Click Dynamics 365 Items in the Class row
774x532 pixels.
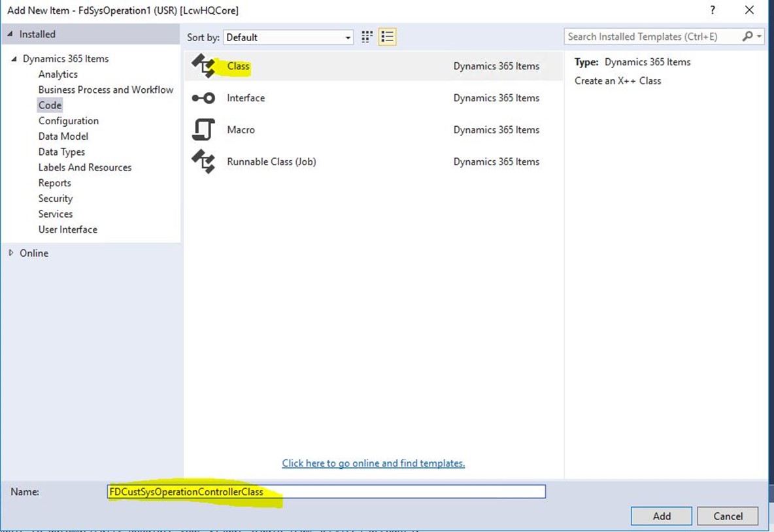(x=497, y=66)
